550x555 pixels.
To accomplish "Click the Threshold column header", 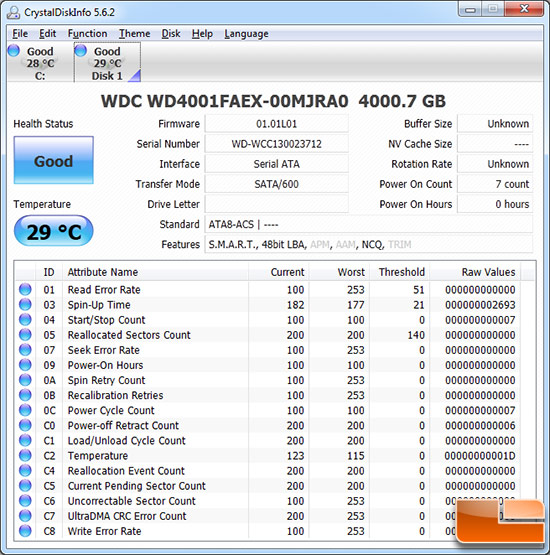I will coord(399,272).
